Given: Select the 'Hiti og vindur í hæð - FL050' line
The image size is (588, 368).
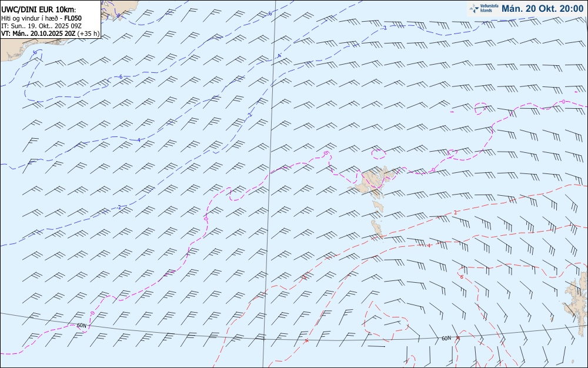Looking at the screenshot, I should (41, 18).
